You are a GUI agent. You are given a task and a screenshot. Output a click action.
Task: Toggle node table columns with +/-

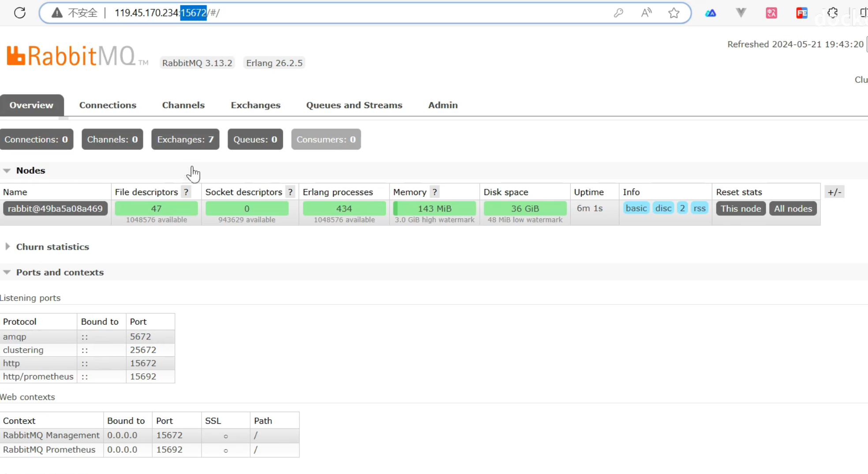coord(834,192)
